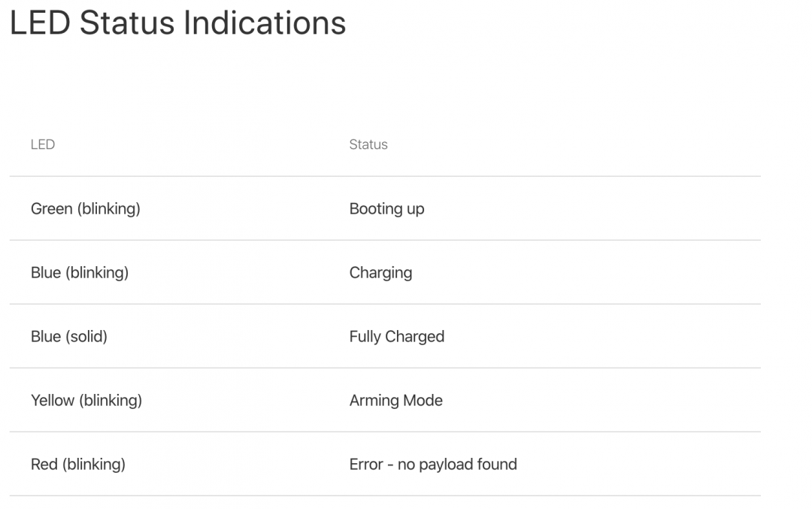Click the Red (blinking) LED cell
Image resolution: width=812 pixels, height=509 pixels.
point(78,464)
